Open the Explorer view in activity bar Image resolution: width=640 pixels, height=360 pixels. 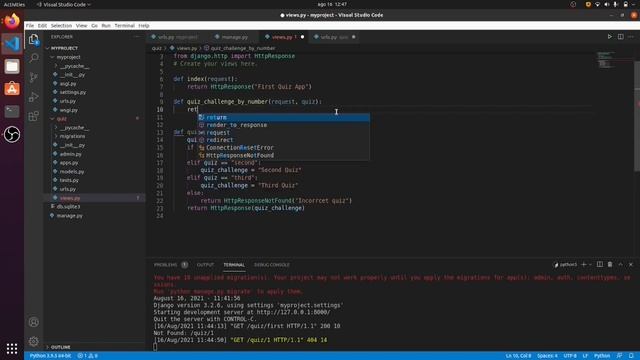[x=34, y=39]
